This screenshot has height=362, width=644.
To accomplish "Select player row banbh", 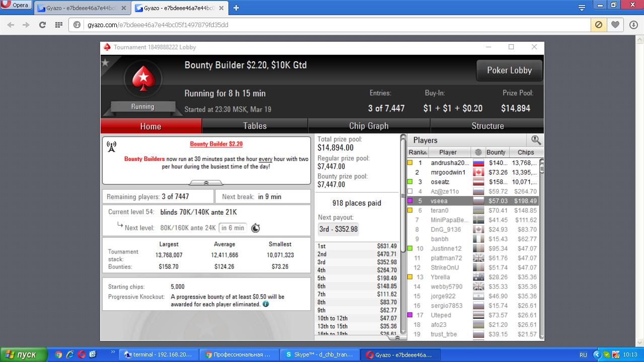I will [472, 239].
